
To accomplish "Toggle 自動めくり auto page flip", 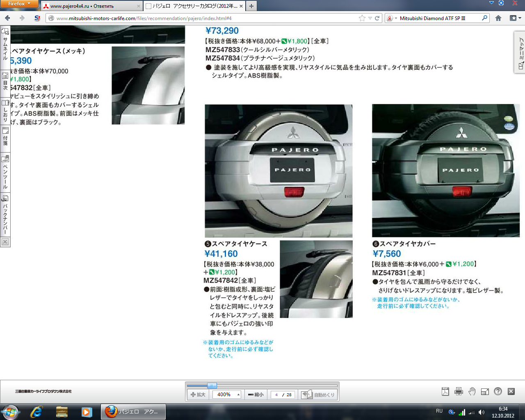I will click(318, 395).
